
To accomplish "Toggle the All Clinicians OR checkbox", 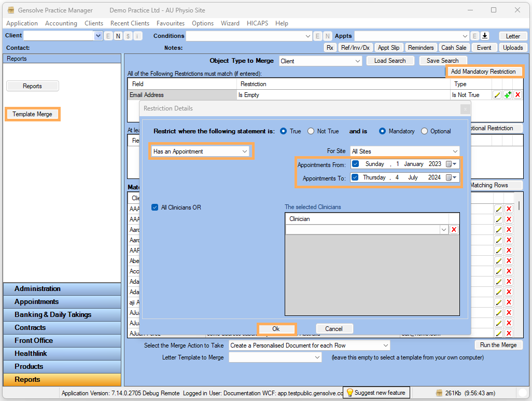I will click(x=155, y=207).
